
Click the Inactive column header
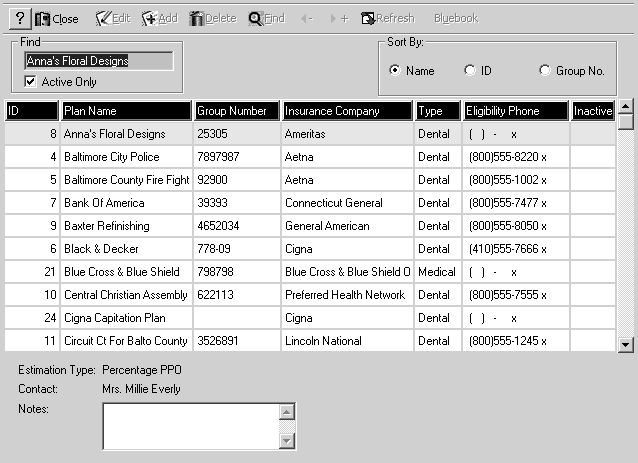[593, 111]
